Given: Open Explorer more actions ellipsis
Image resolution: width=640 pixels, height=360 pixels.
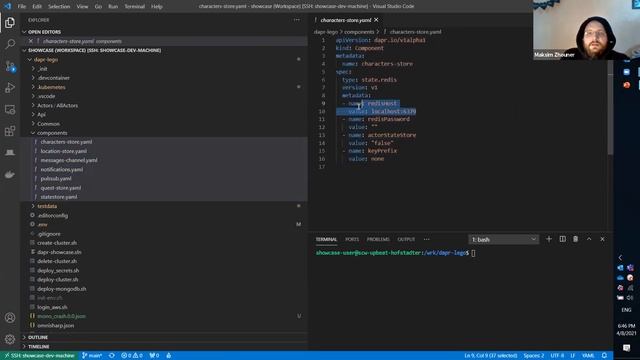Looking at the screenshot, I should click(x=296, y=20).
